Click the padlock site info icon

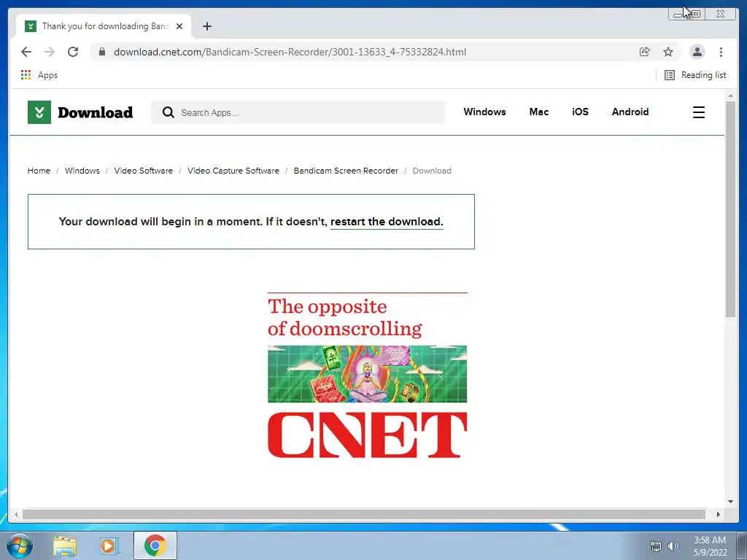[x=101, y=52]
